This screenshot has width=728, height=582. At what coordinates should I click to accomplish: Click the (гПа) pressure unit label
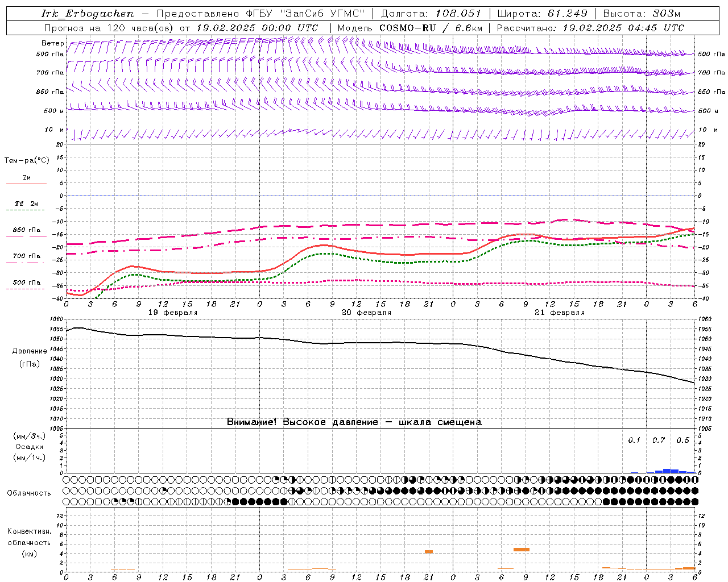[x=30, y=364]
